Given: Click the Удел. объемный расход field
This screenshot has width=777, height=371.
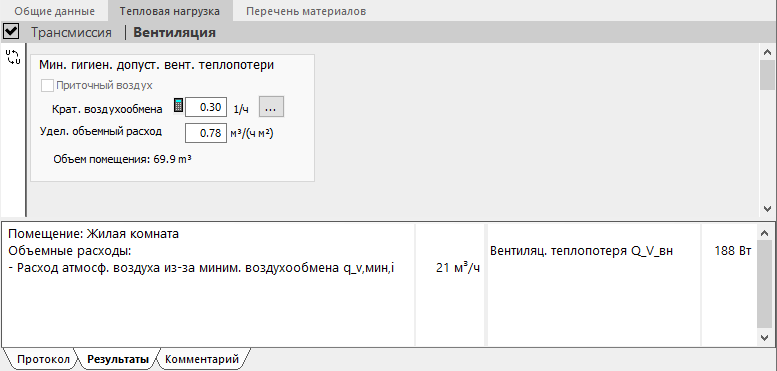Looking at the screenshot, I should coord(206,133).
